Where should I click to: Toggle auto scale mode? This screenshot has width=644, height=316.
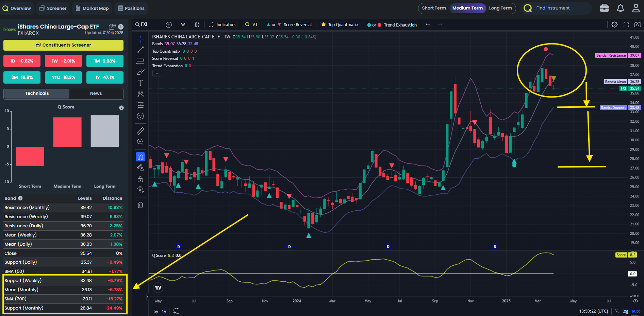coord(636,311)
